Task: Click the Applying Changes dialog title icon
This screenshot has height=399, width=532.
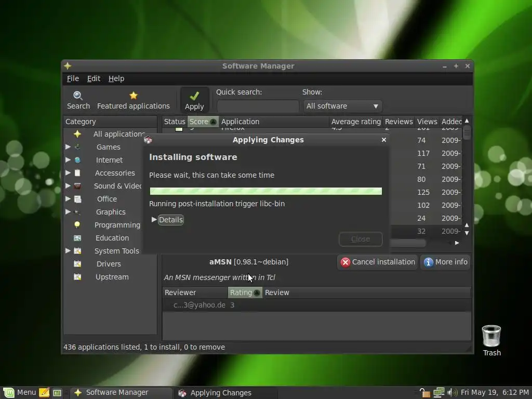Action: pyautogui.click(x=148, y=139)
